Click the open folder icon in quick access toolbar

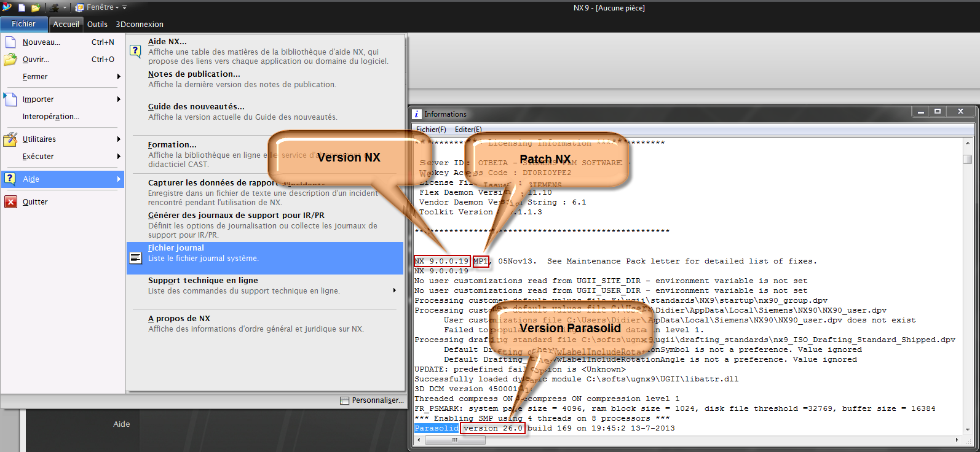36,8
